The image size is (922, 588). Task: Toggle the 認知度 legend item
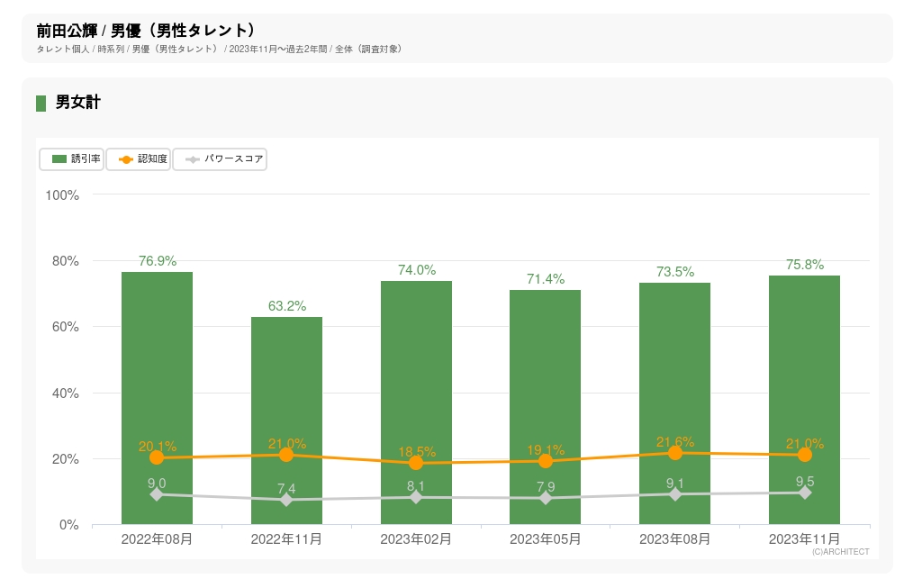(x=139, y=159)
